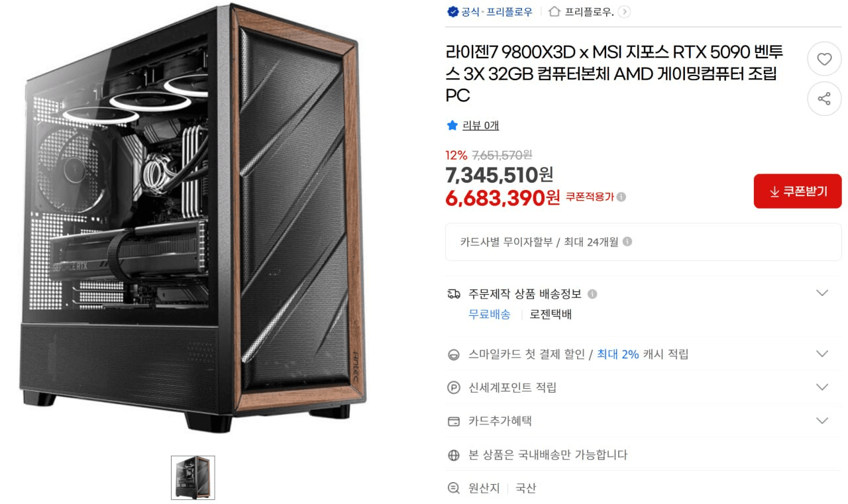Expand 스마일카드 첫 결제 할인 details

[822, 354]
